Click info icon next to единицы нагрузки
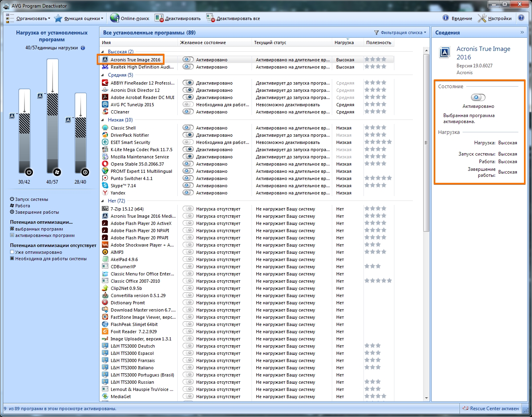The image size is (532, 417). click(x=83, y=48)
